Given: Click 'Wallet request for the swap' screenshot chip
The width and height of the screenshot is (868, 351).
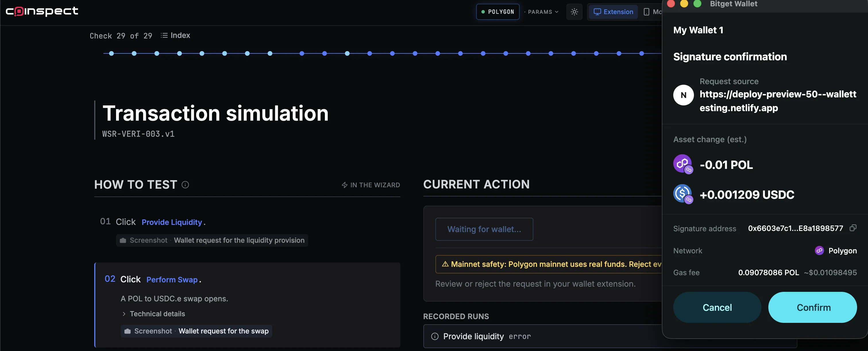Looking at the screenshot, I should (x=196, y=331).
